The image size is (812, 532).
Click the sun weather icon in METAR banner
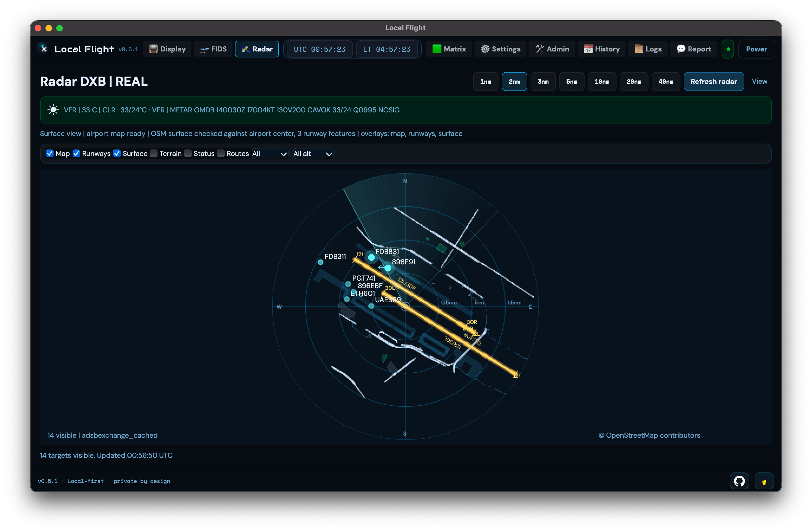(x=53, y=110)
